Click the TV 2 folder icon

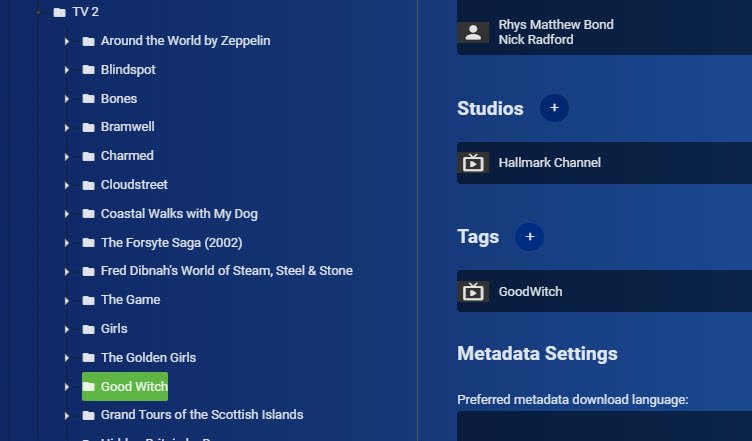(x=59, y=12)
